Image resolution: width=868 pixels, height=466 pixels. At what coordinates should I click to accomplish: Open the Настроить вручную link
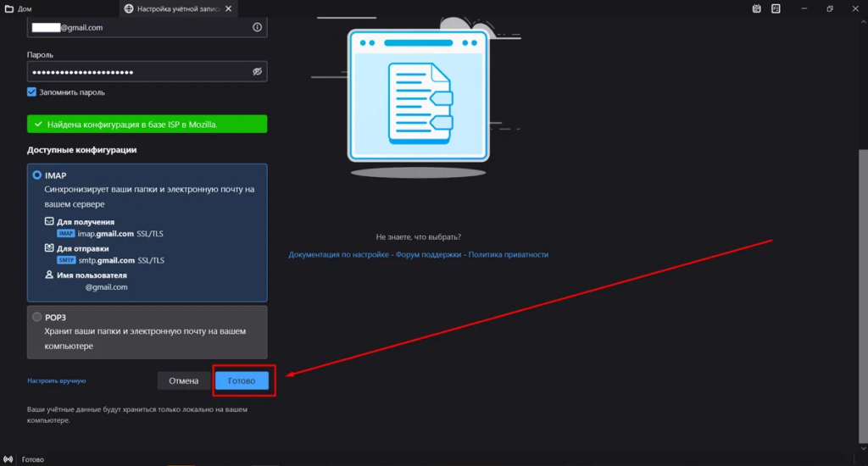point(57,380)
